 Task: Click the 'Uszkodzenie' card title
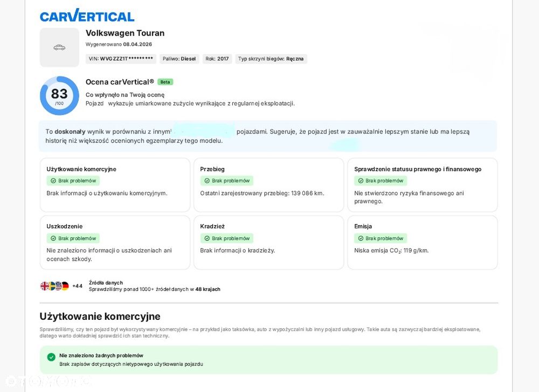click(65, 227)
